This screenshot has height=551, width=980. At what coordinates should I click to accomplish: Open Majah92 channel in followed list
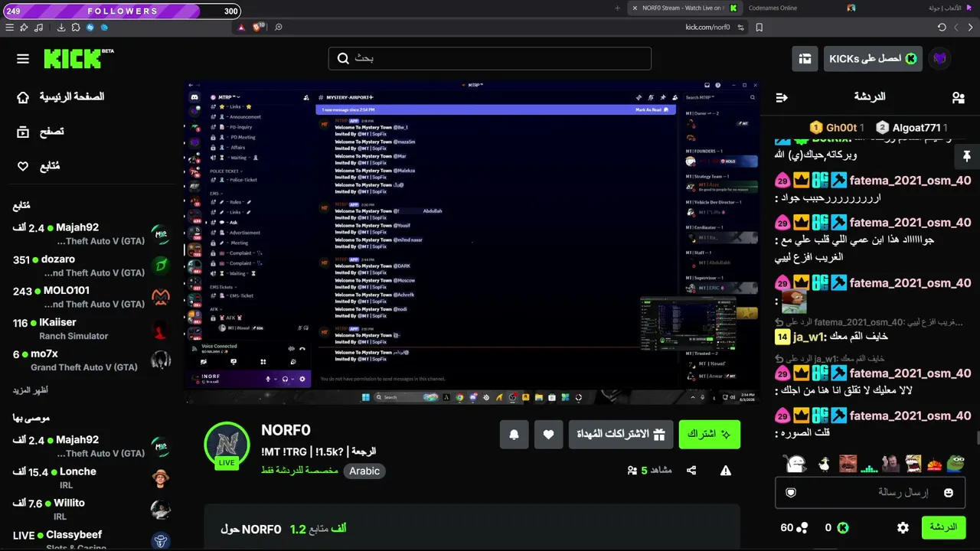pyautogui.click(x=90, y=234)
